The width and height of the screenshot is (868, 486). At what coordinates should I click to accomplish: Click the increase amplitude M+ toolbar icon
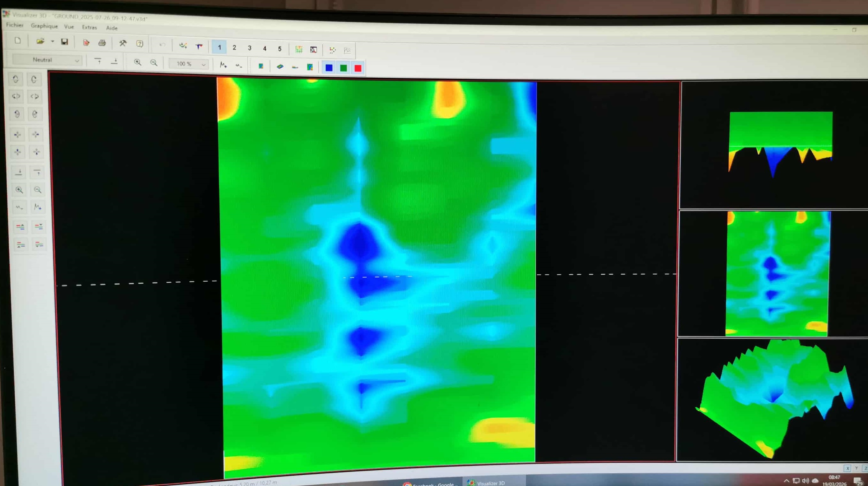[223, 65]
